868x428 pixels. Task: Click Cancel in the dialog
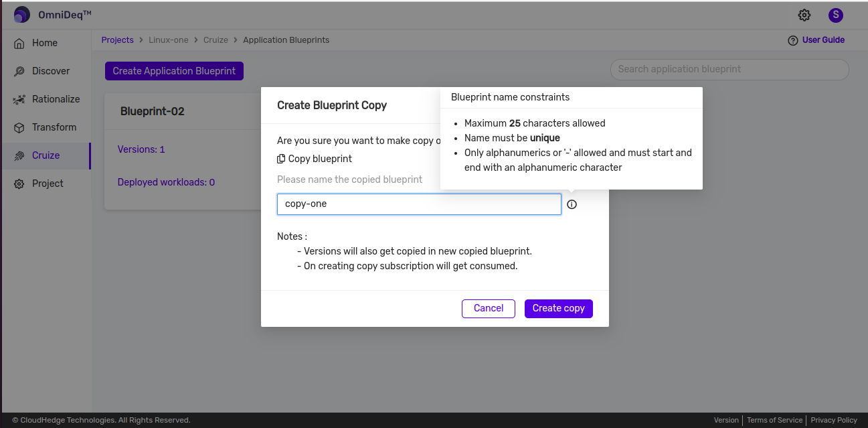pyautogui.click(x=489, y=308)
